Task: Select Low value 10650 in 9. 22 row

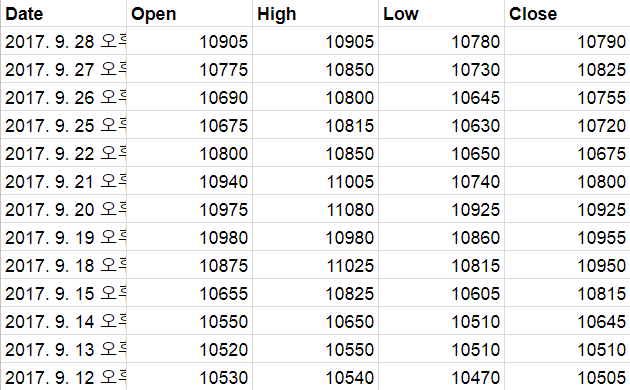Action: tap(441, 153)
